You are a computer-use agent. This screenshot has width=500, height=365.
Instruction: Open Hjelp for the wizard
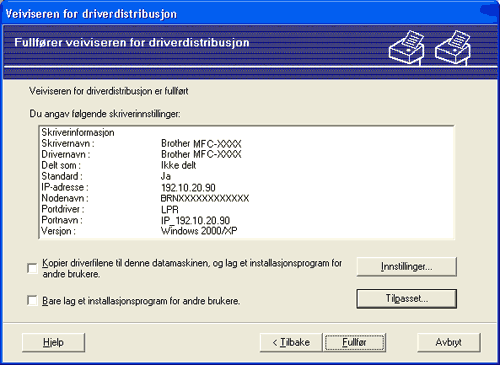click(x=53, y=342)
